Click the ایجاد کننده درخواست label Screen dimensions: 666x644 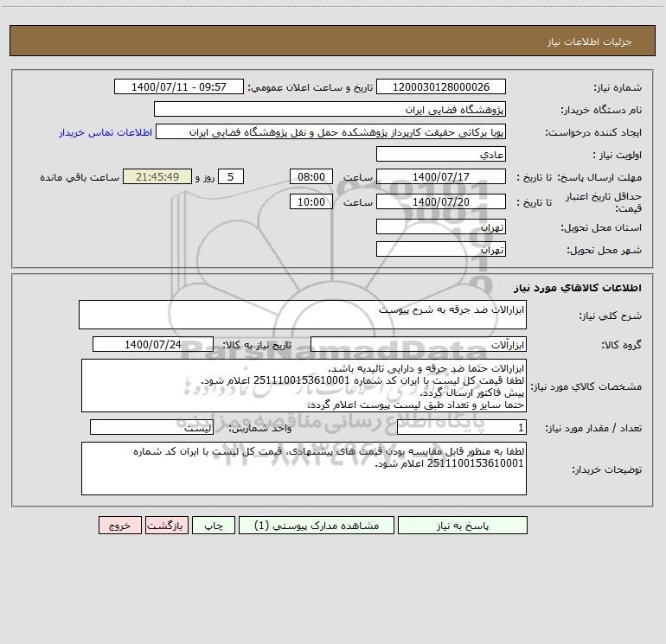coord(593,132)
